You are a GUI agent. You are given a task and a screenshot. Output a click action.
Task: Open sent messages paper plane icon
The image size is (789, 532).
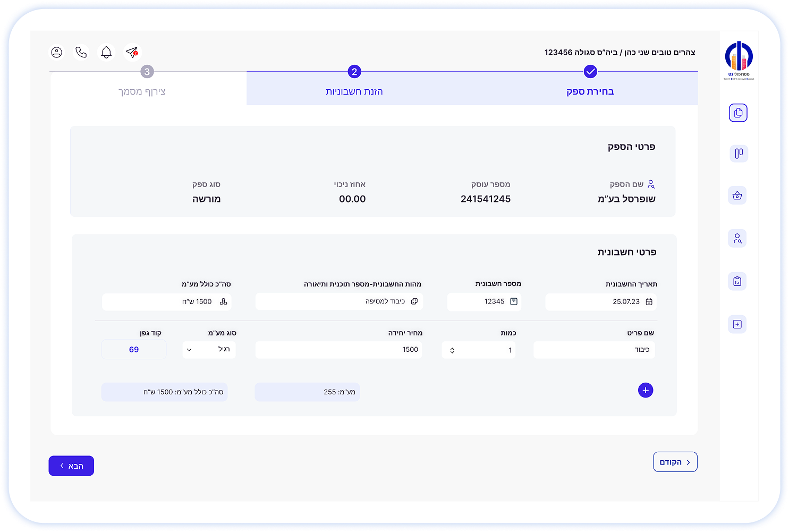click(132, 52)
